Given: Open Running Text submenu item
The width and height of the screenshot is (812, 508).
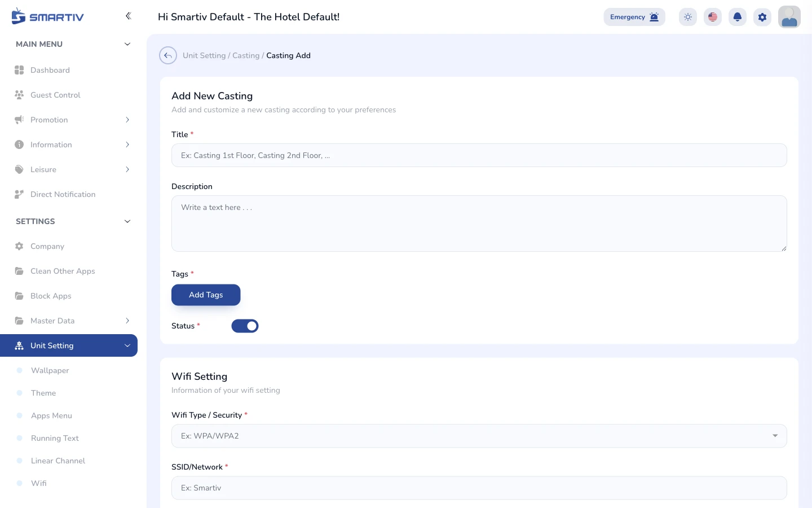Looking at the screenshot, I should pyautogui.click(x=55, y=438).
